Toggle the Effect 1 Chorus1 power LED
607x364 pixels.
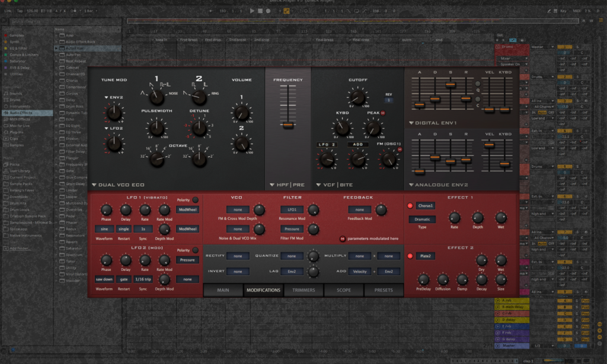click(x=410, y=206)
